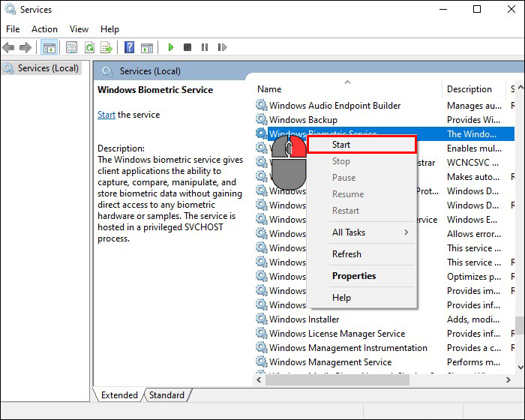Select Properties from context menu

(354, 276)
